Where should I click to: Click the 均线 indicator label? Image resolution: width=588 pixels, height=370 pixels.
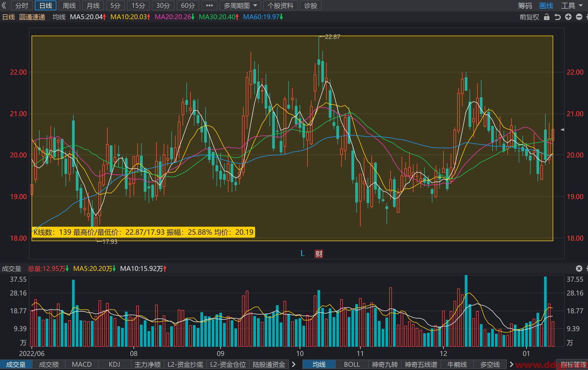click(x=59, y=17)
